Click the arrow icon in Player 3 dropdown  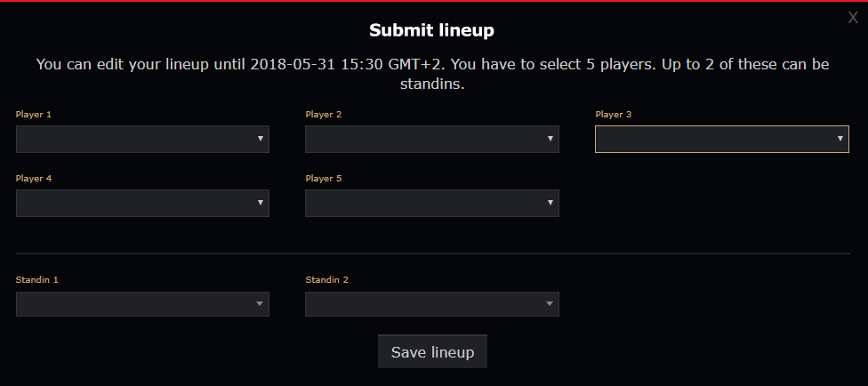(840, 139)
